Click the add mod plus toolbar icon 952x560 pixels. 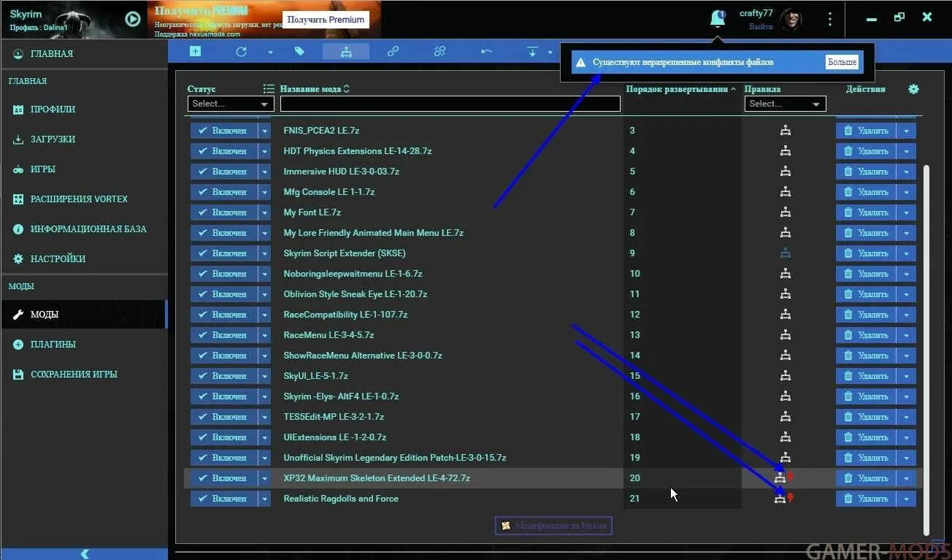195,51
